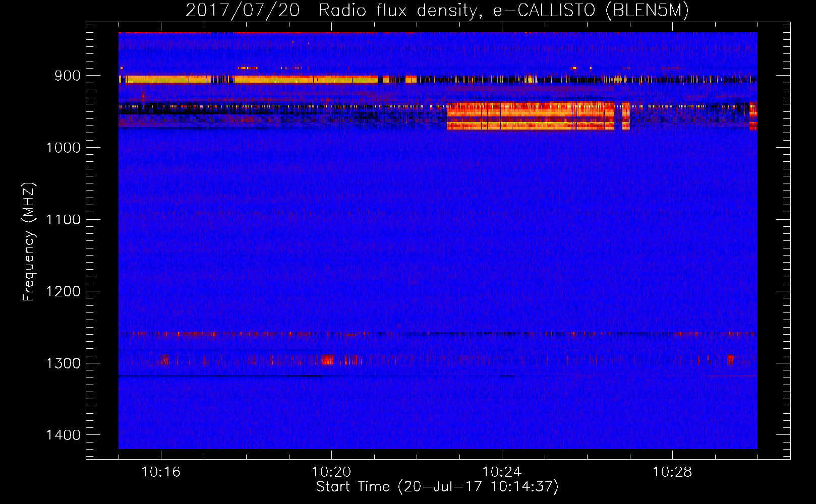The height and width of the screenshot is (504, 816).
Task: Click the plot title "Radio flux density, e-CALLISTO (BLEN5M)"
Action: pyautogui.click(x=503, y=11)
